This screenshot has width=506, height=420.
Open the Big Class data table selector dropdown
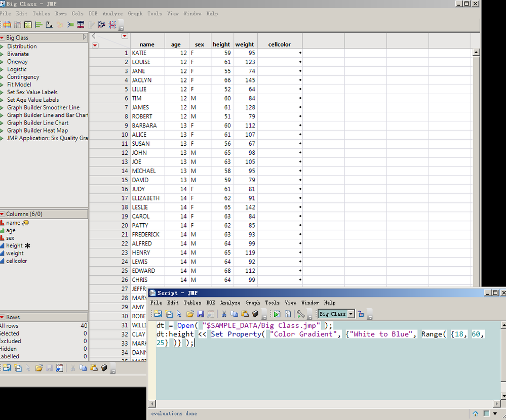351,314
